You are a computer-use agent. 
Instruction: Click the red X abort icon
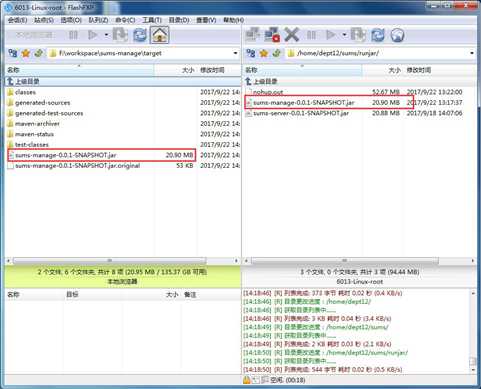pyautogui.click(x=292, y=35)
